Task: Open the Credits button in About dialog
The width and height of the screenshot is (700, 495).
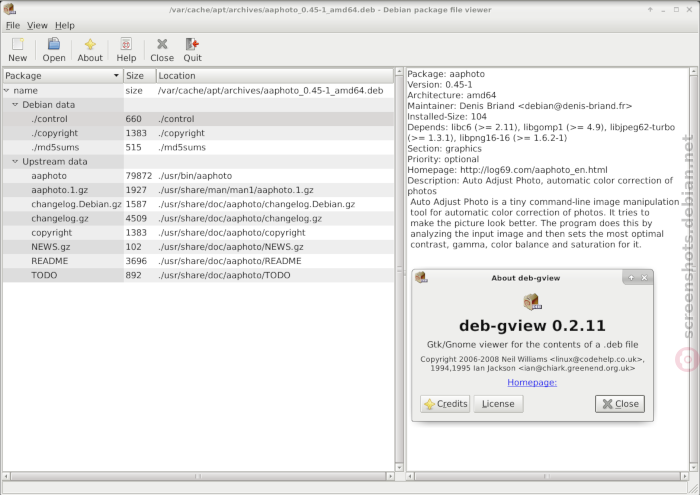Action: coord(445,403)
